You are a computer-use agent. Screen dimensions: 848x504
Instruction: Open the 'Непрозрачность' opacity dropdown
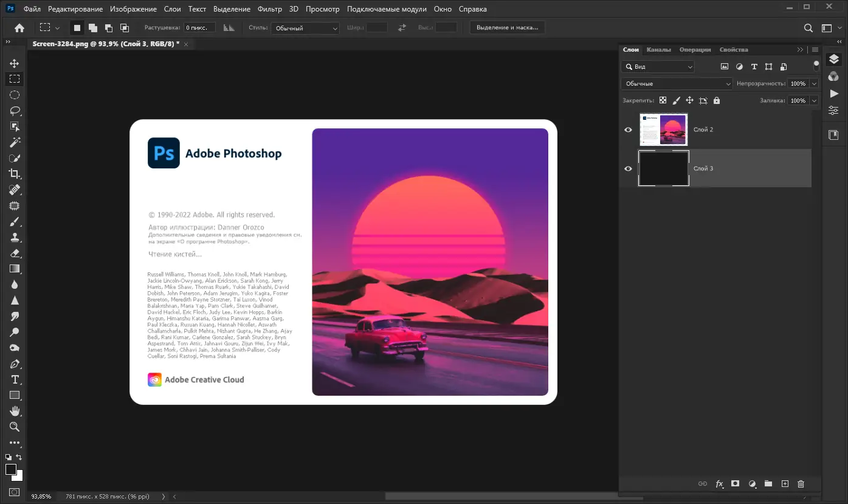[x=813, y=83]
